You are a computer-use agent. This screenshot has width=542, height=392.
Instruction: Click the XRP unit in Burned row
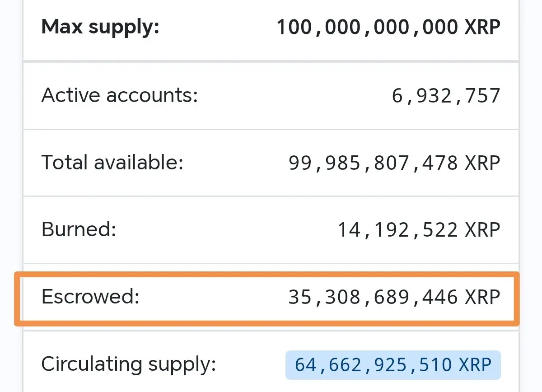point(482,230)
